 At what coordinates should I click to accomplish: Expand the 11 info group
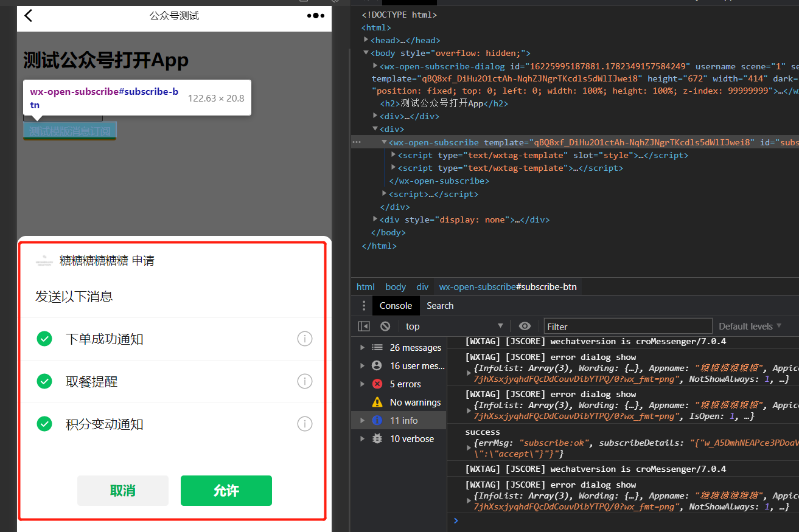[363, 420]
